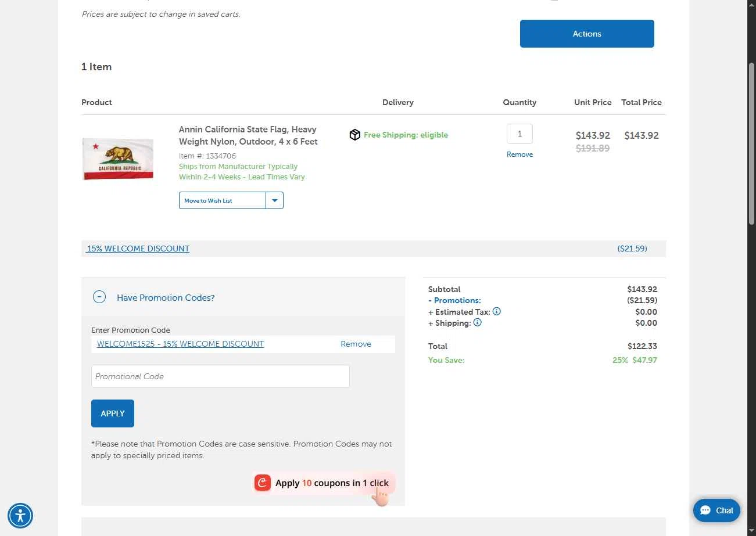Click the Shipping info icon
The width and height of the screenshot is (756, 536).
coord(478,322)
